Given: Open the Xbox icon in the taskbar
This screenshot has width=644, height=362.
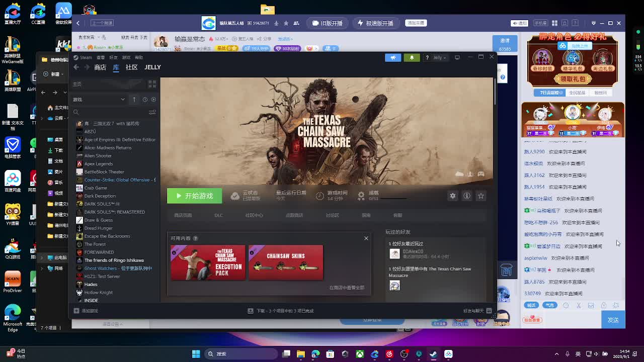Looking at the screenshot, I should click(360, 354).
